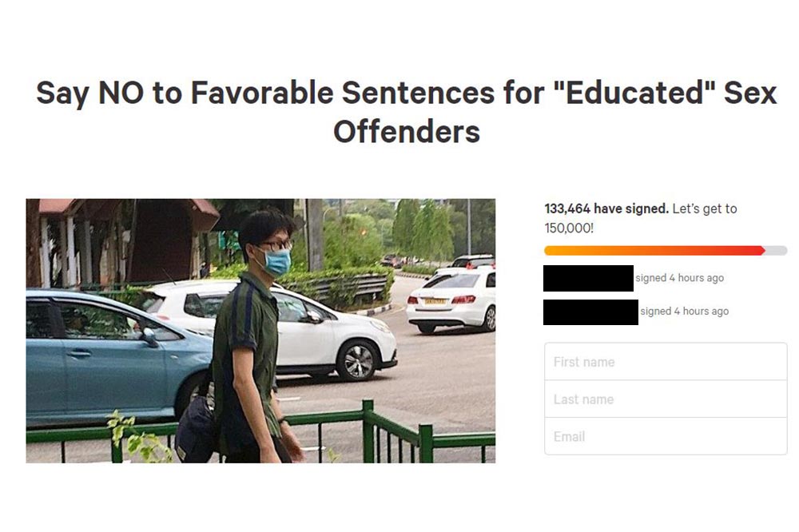799x532 pixels.
Task: Click the lower "signed 4 hours ago" timestamp
Action: point(685,312)
